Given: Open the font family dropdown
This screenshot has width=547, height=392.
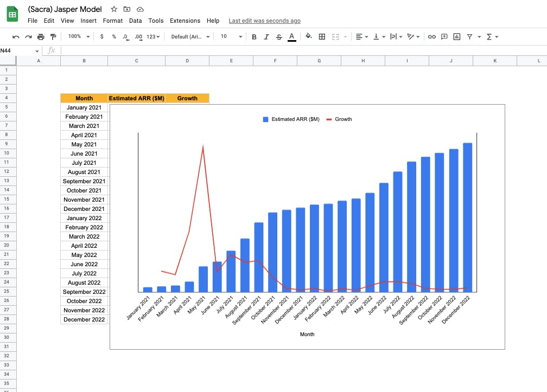Looking at the screenshot, I should [x=190, y=36].
